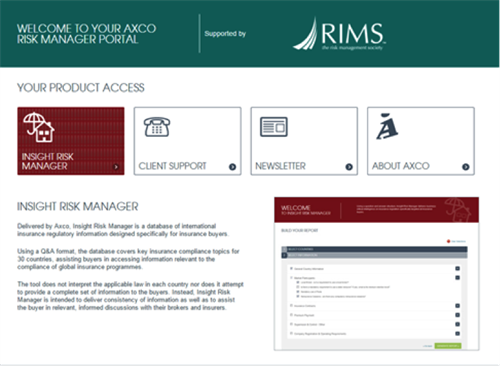Open the Newsletter tile
The height and width of the screenshot is (366, 500).
[x=304, y=141]
